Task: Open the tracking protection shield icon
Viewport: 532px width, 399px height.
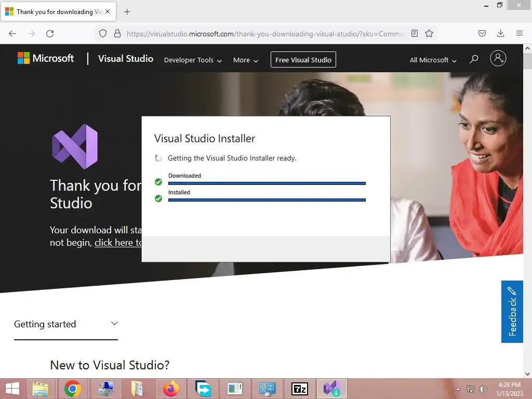Action: point(103,33)
